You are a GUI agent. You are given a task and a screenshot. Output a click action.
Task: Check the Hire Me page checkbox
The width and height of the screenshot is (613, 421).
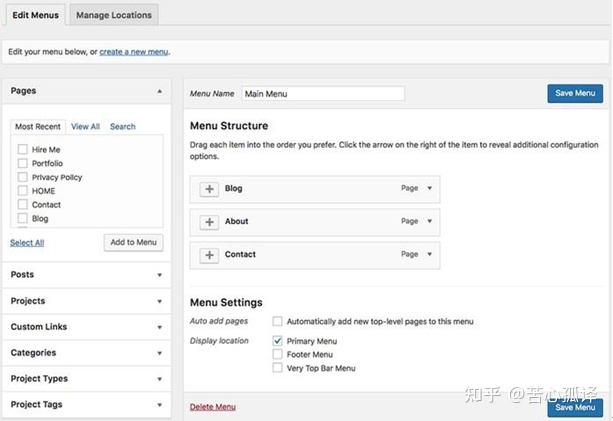[x=22, y=149]
